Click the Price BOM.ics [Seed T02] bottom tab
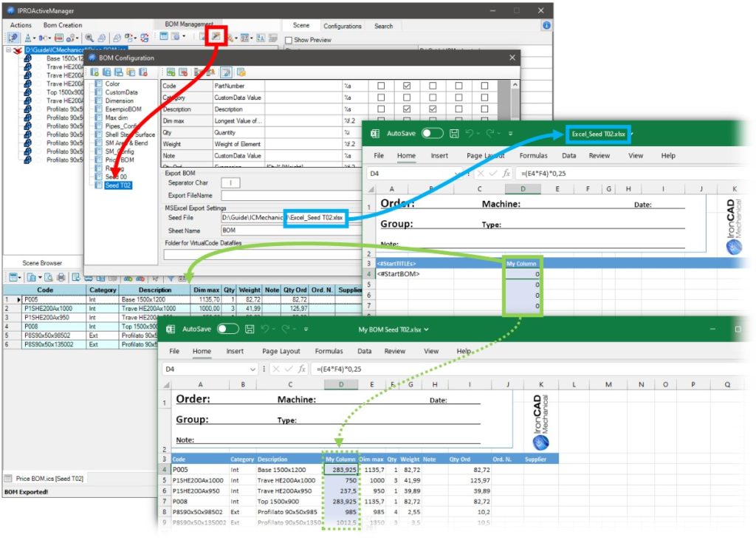The image size is (756, 543). [x=44, y=478]
